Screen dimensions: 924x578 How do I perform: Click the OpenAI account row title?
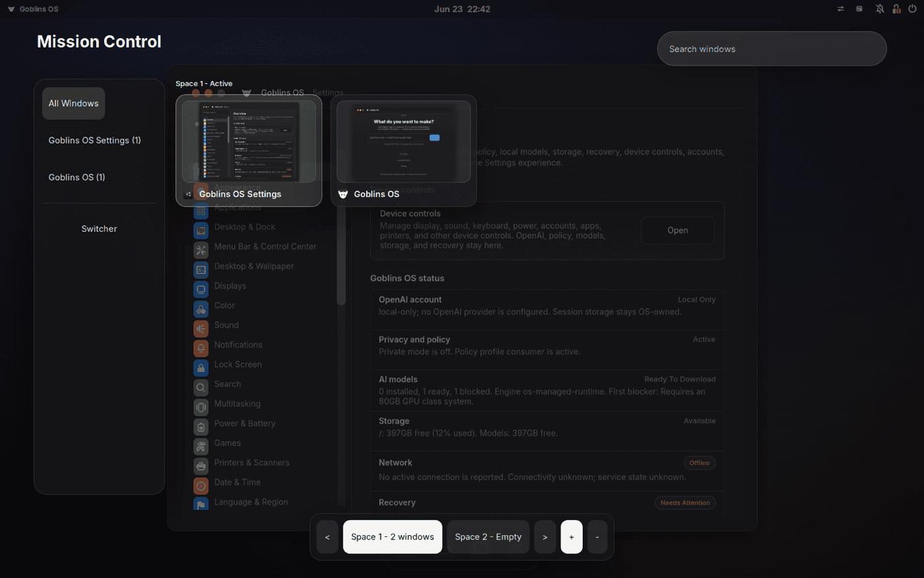coord(410,300)
